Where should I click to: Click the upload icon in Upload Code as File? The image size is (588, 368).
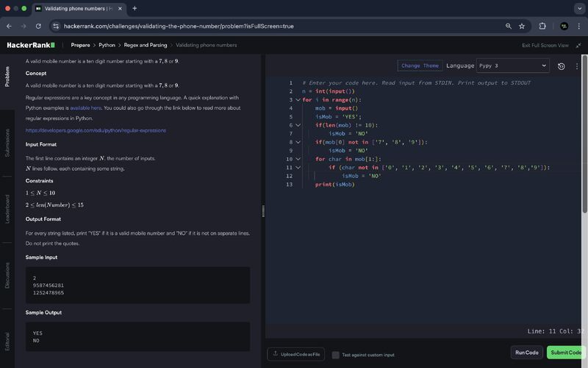click(275, 354)
